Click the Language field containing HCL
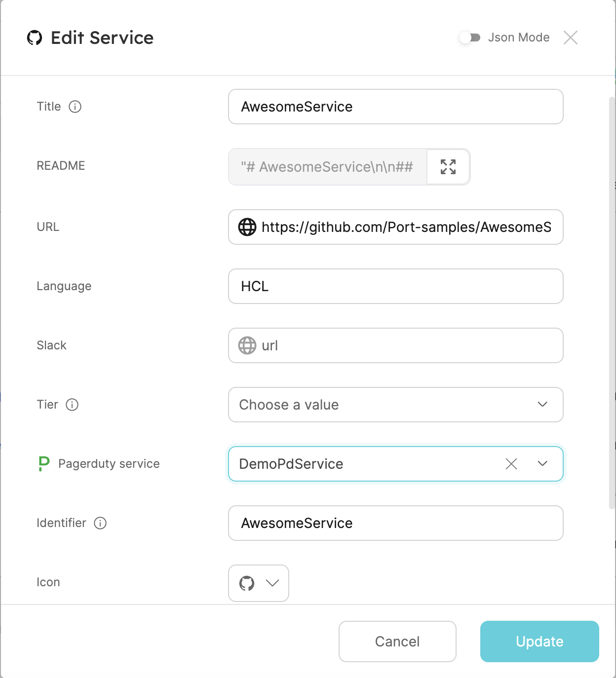This screenshot has height=678, width=616. coord(396,286)
